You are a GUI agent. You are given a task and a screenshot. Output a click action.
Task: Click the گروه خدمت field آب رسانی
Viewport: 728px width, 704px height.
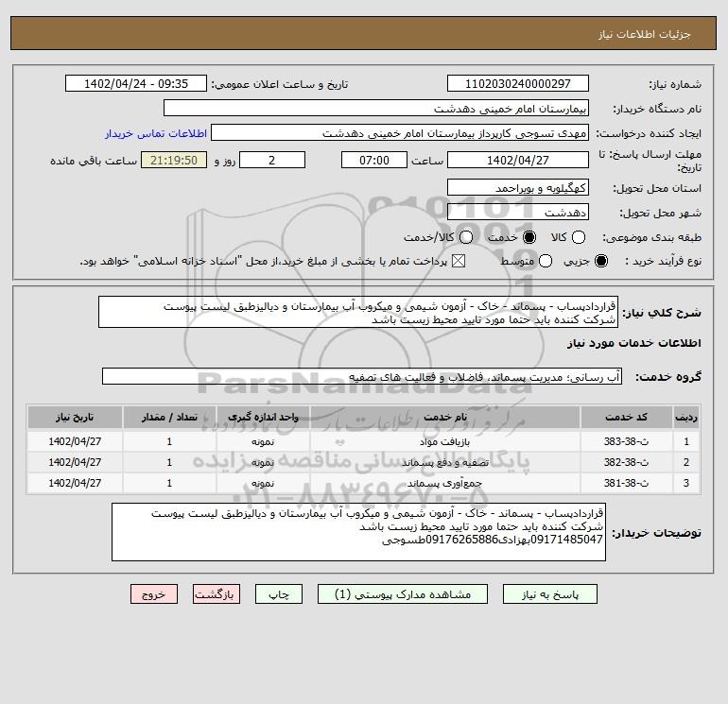[362, 376]
